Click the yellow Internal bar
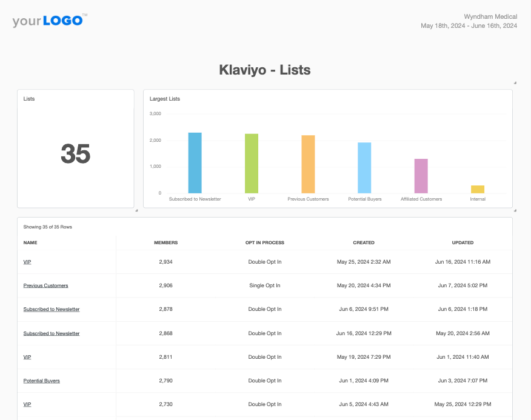 point(478,189)
